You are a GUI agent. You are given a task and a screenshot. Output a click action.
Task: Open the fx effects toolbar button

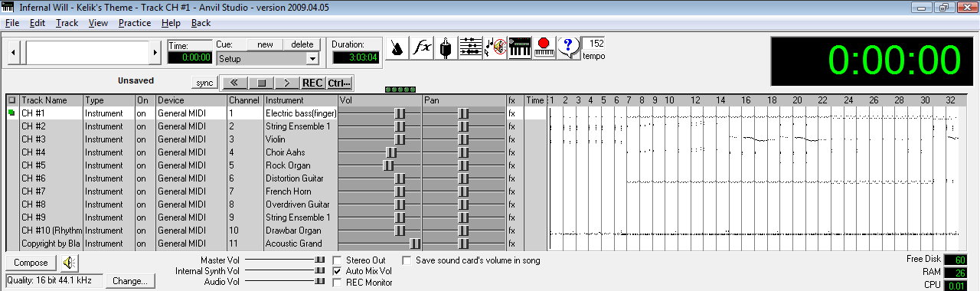[x=423, y=47]
